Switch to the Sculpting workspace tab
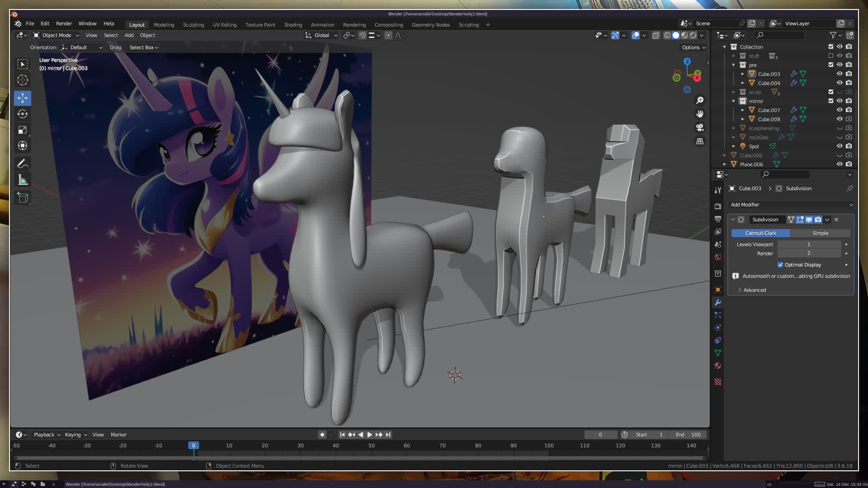 (193, 25)
